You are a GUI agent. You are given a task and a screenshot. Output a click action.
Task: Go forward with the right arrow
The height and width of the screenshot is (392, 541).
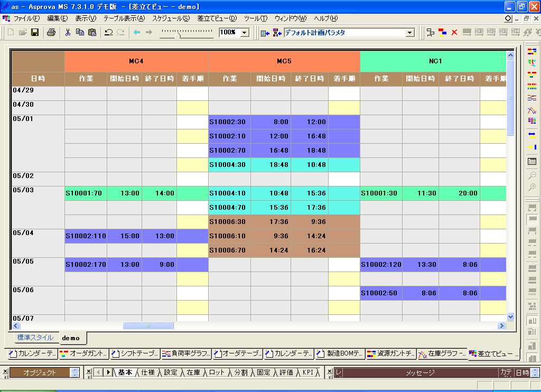point(149,32)
